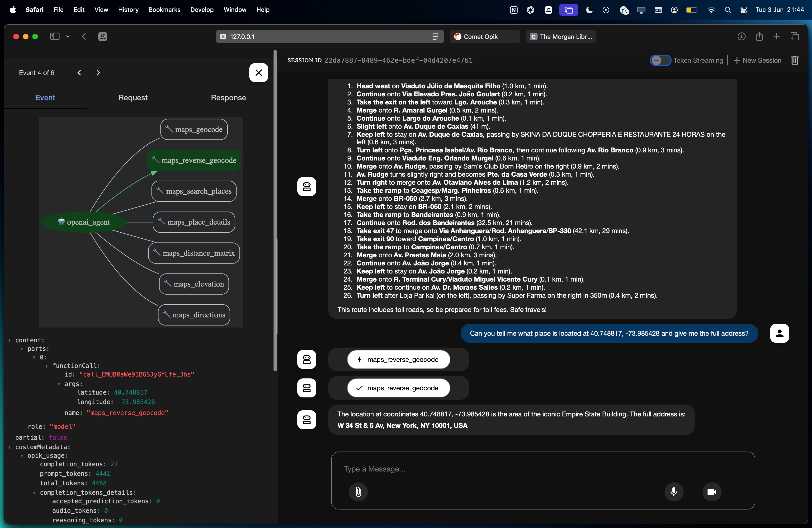The height and width of the screenshot is (528, 812).
Task: Click the video camera icon
Action: 711,491
